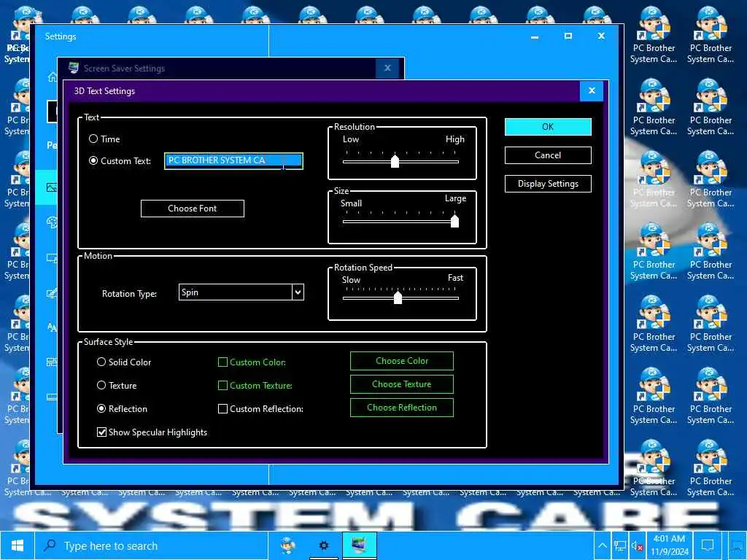
Task: Click the Rotation Speed slider handle
Action: point(398,297)
